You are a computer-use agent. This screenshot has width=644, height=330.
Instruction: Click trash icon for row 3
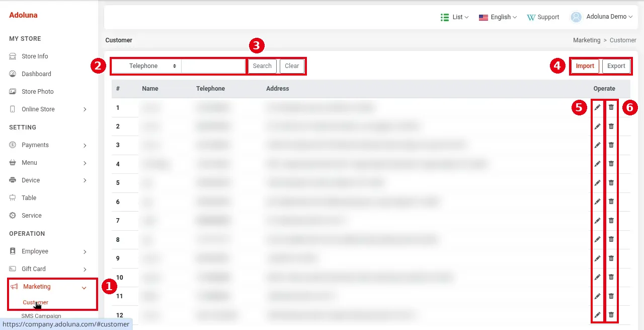pyautogui.click(x=611, y=145)
